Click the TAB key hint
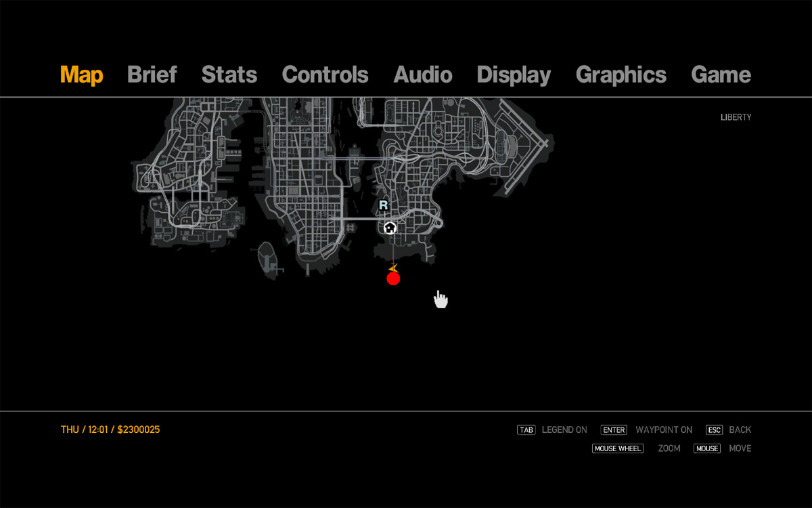This screenshot has height=508, width=812. click(x=526, y=430)
